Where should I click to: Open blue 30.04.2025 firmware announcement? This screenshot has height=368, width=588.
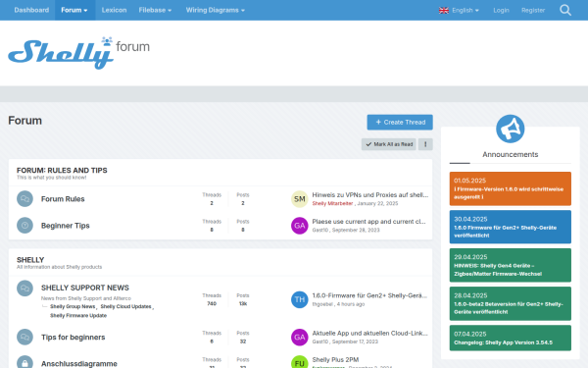(x=510, y=227)
